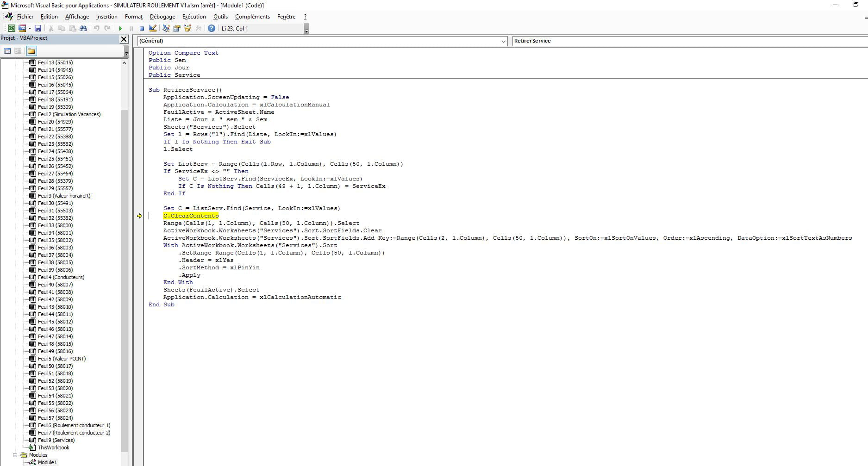
Task: Collapse the Modules folder in project tree
Action: click(15, 455)
